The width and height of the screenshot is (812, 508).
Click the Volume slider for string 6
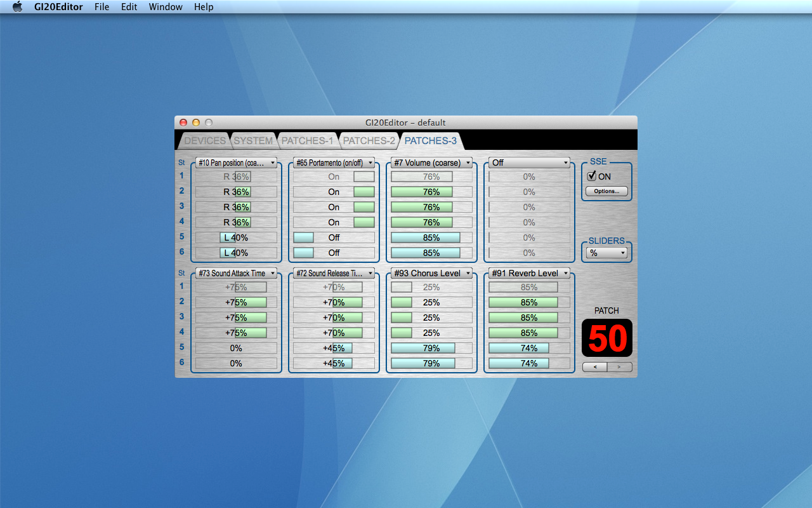coord(431,253)
